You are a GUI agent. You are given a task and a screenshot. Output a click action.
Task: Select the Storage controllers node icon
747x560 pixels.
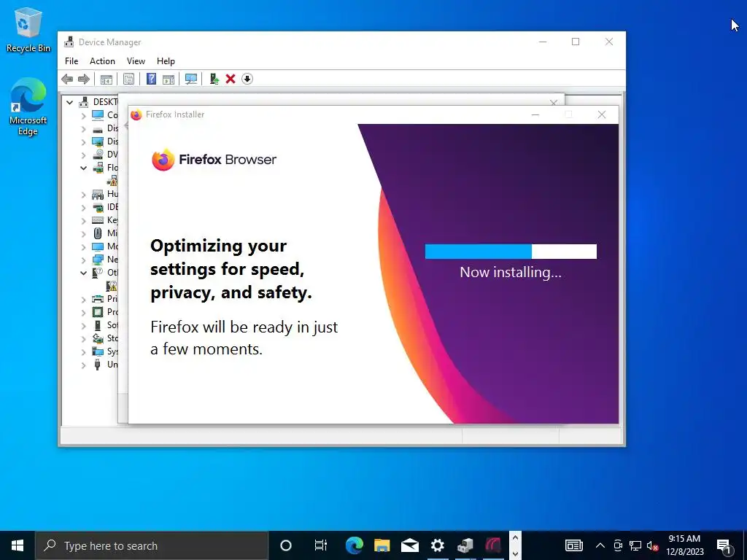98,338
